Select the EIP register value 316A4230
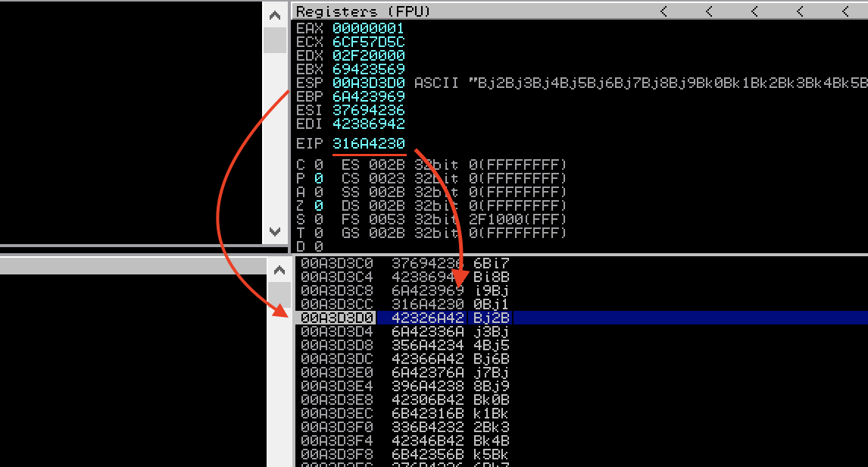The width and height of the screenshot is (868, 467). [x=368, y=143]
